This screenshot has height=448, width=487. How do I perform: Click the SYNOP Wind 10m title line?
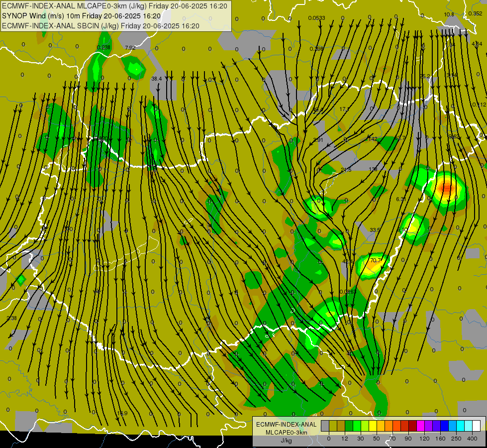click(82, 16)
